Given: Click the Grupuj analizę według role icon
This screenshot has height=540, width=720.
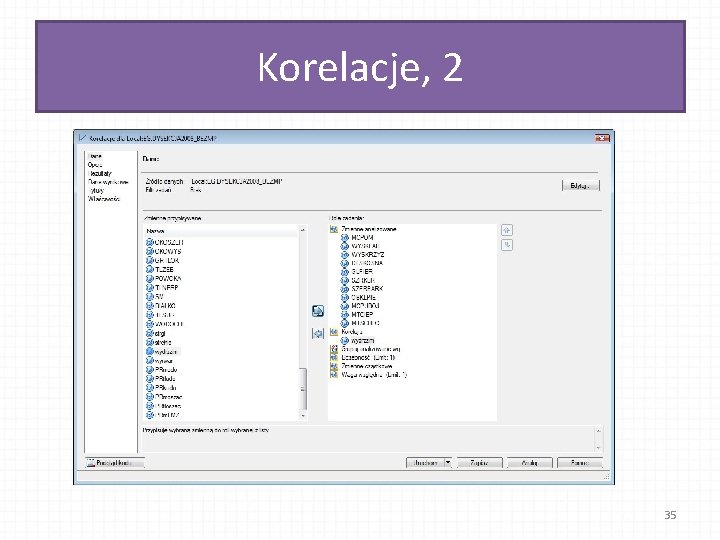Looking at the screenshot, I should pos(334,349).
